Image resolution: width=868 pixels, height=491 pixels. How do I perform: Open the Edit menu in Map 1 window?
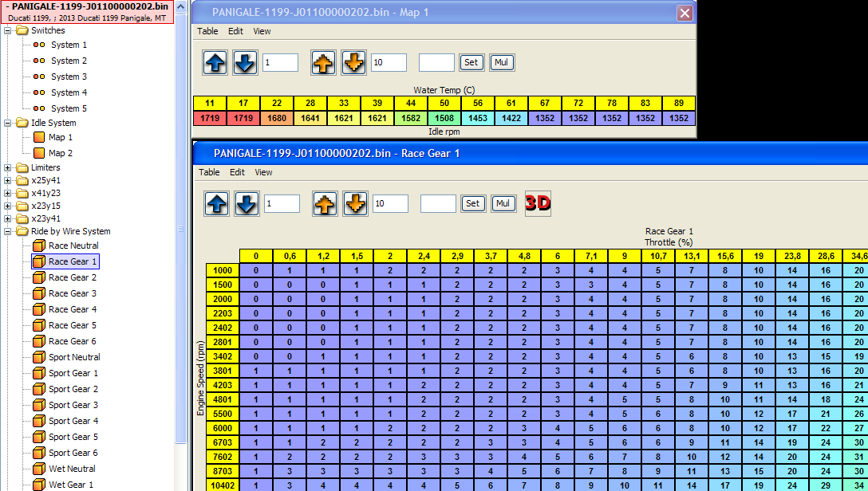(x=235, y=31)
